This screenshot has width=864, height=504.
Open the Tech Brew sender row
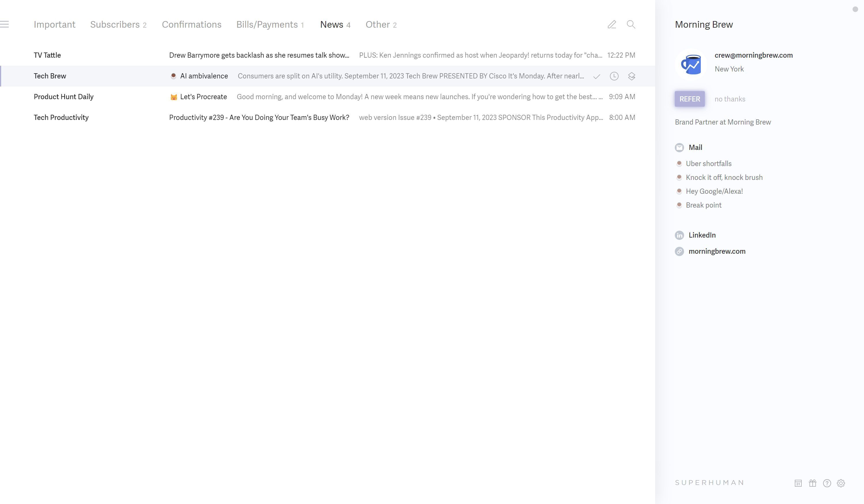tap(327, 76)
